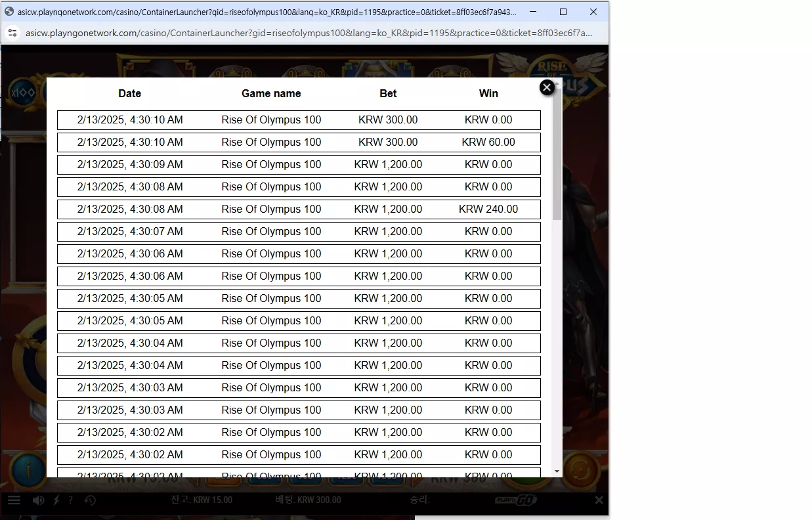Viewport: 812px width, 520px height.
Task: Click KRW 300.00 bet in the KRW 60.00 win row
Action: [388, 142]
